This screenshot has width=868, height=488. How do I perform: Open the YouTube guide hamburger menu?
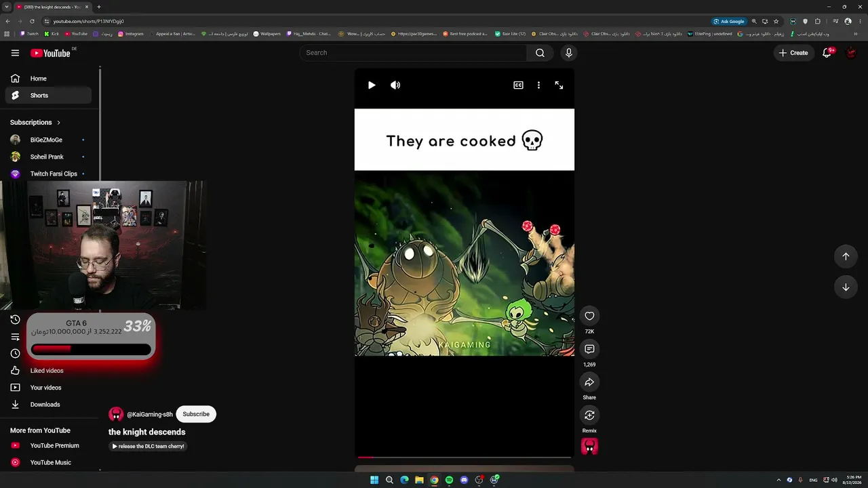coord(15,53)
